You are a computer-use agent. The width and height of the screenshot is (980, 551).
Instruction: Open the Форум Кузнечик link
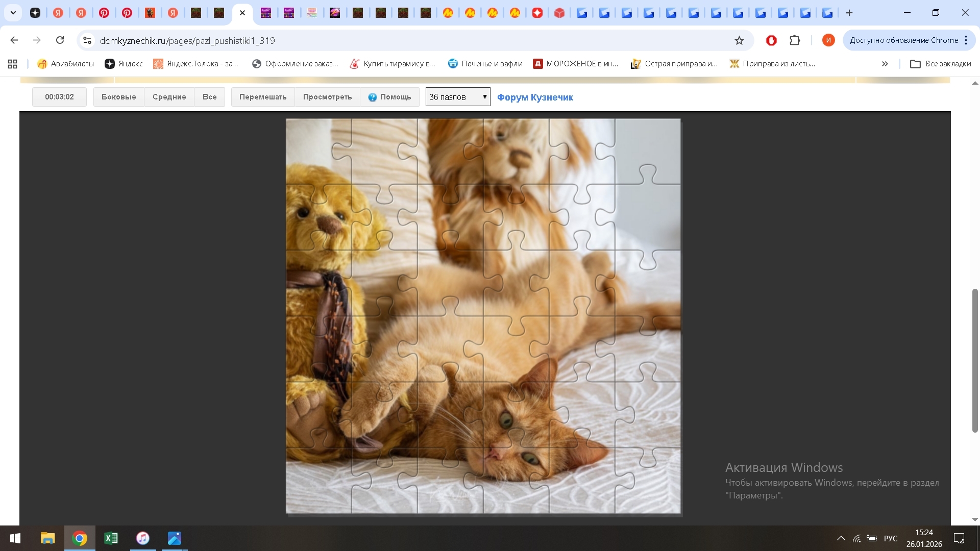pyautogui.click(x=535, y=97)
